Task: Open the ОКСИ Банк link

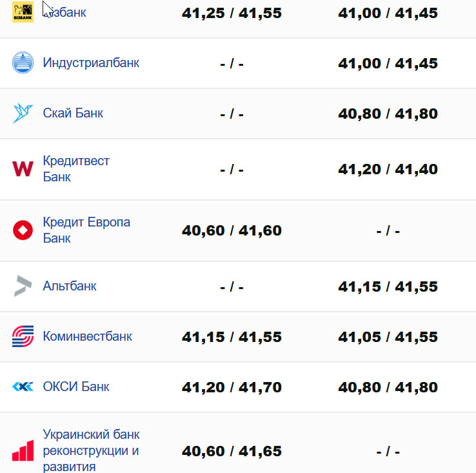Action: click(x=76, y=387)
